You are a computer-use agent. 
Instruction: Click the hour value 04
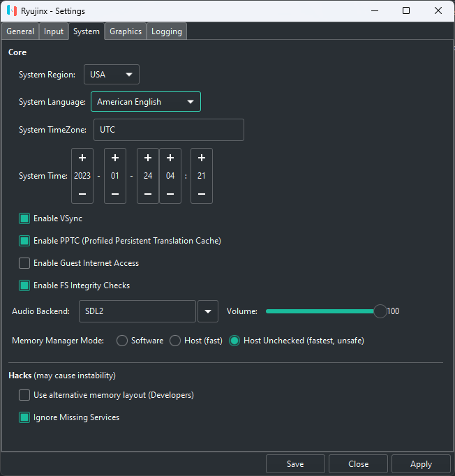pos(170,176)
